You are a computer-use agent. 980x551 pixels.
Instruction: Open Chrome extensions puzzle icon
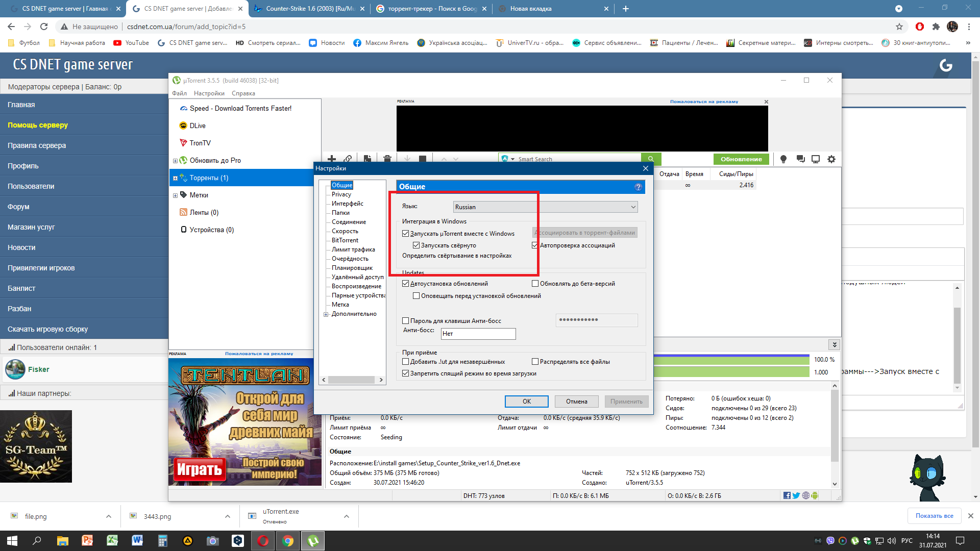(936, 27)
